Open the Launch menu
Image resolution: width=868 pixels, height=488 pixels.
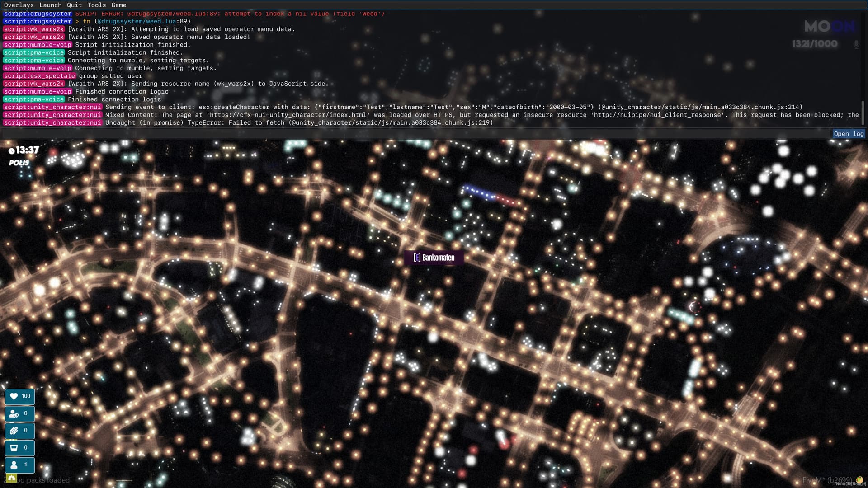pos(50,5)
